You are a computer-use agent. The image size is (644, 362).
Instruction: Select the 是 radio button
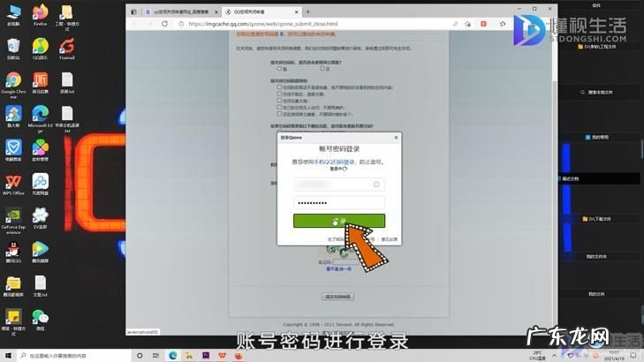pos(279,69)
